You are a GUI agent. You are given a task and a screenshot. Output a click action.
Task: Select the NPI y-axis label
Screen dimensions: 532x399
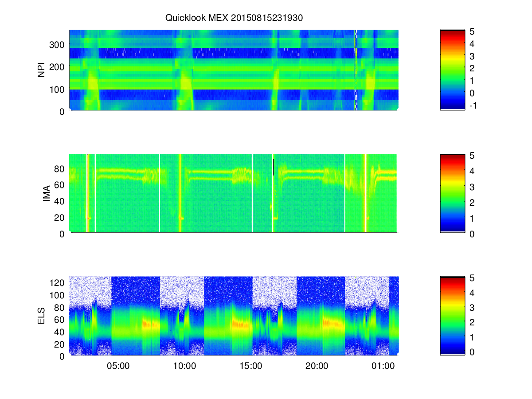pyautogui.click(x=42, y=70)
